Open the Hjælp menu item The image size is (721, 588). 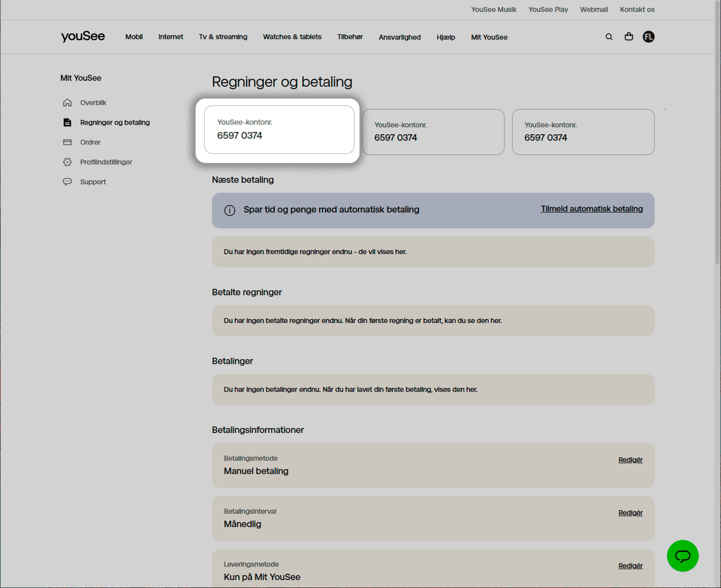pos(446,37)
